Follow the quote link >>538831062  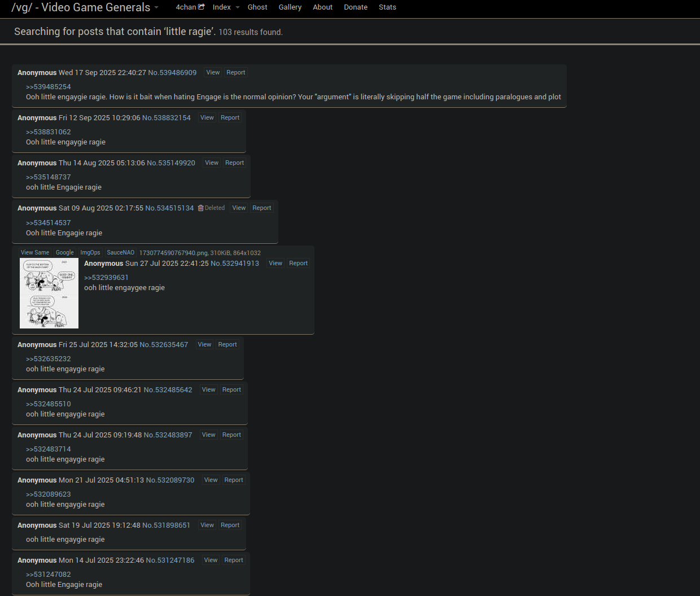[x=49, y=132]
